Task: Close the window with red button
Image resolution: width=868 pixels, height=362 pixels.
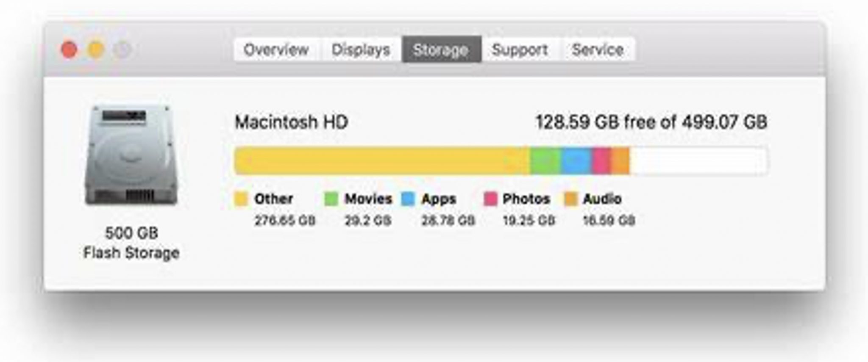Action: click(70, 50)
